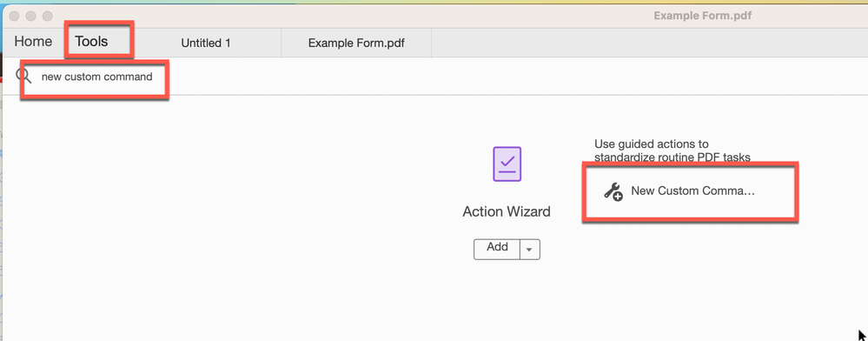Click the magnifying glass search icon
The width and height of the screenshot is (868, 341).
(23, 76)
